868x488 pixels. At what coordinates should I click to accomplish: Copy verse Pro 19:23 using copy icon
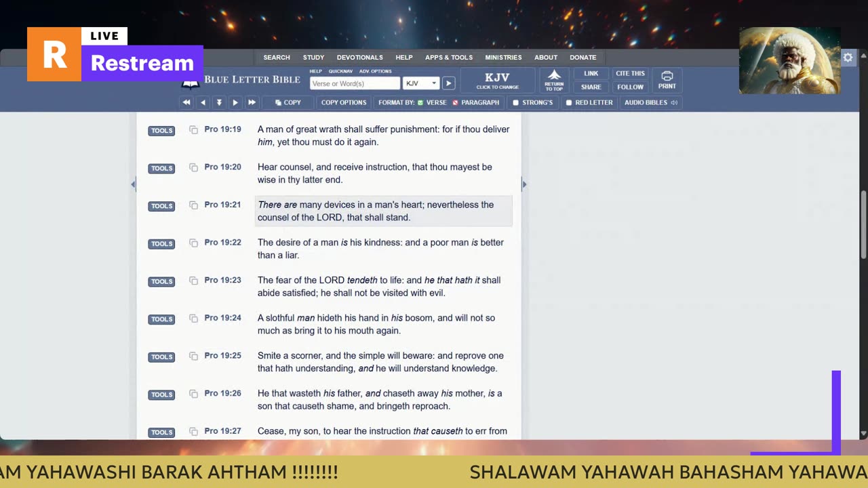point(193,281)
